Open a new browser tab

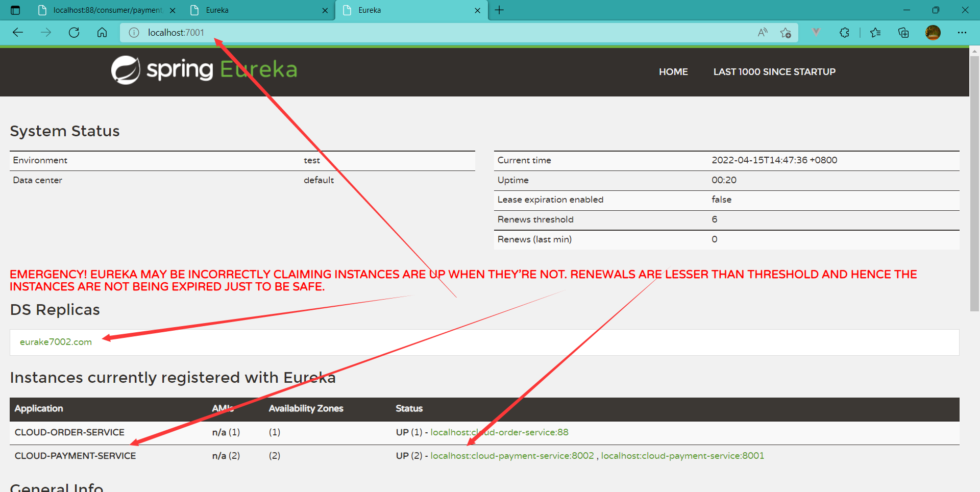499,10
